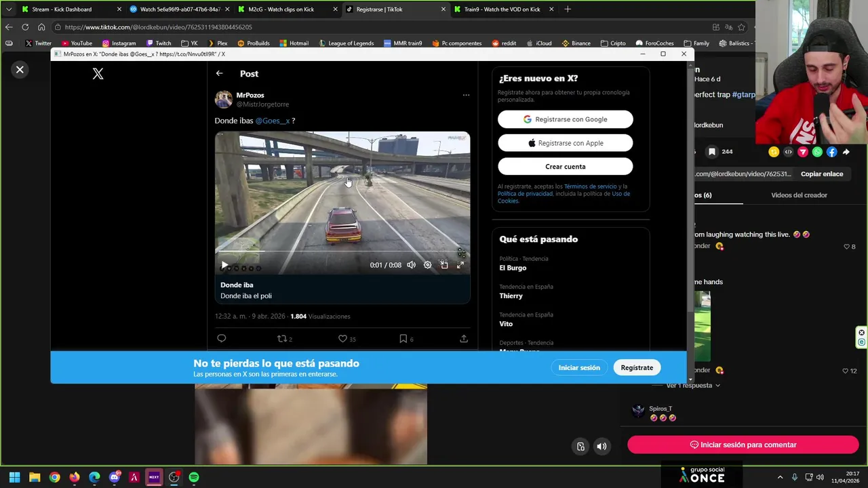
Task: Switch to Videos del creador tab
Action: pos(799,195)
